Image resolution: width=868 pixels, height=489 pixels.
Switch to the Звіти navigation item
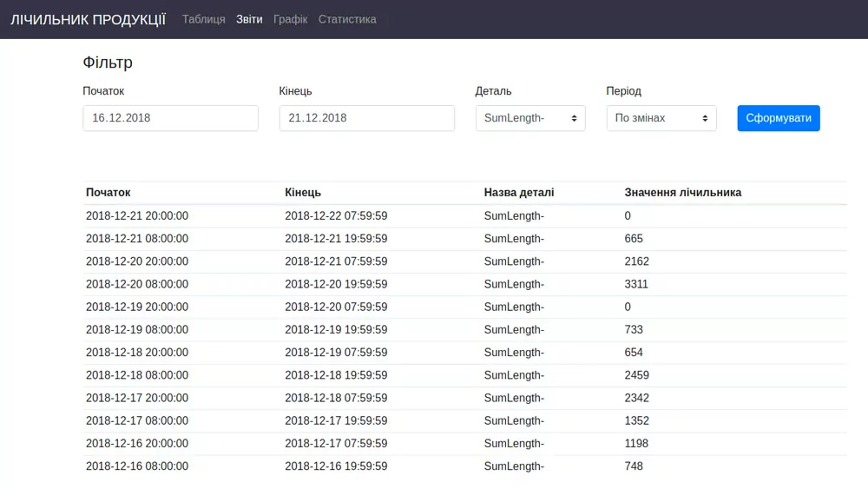[x=249, y=19]
